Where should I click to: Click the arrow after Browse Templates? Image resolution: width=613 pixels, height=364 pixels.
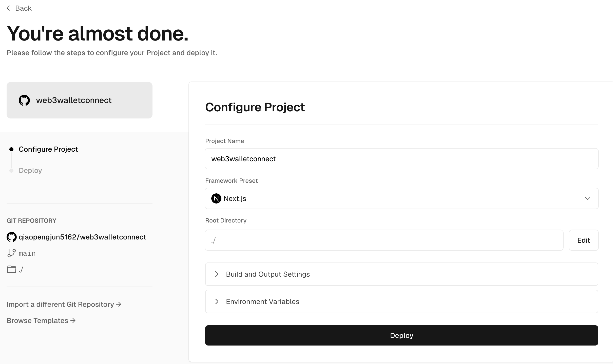coord(73,320)
